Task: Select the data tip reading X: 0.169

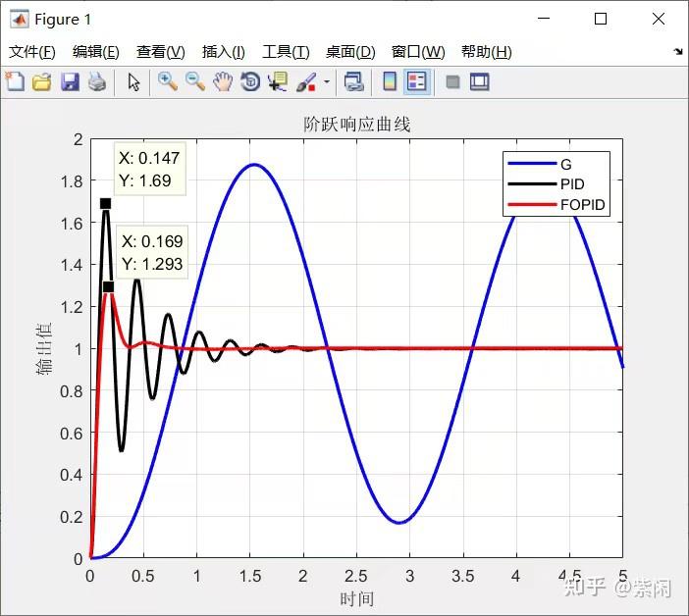Action: (x=152, y=252)
